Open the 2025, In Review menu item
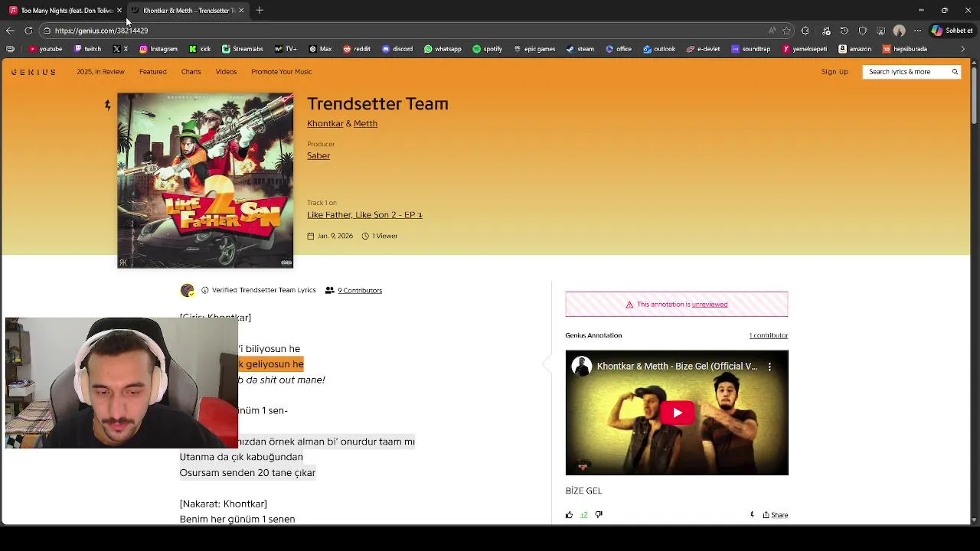Viewport: 980px width, 551px height. [100, 72]
